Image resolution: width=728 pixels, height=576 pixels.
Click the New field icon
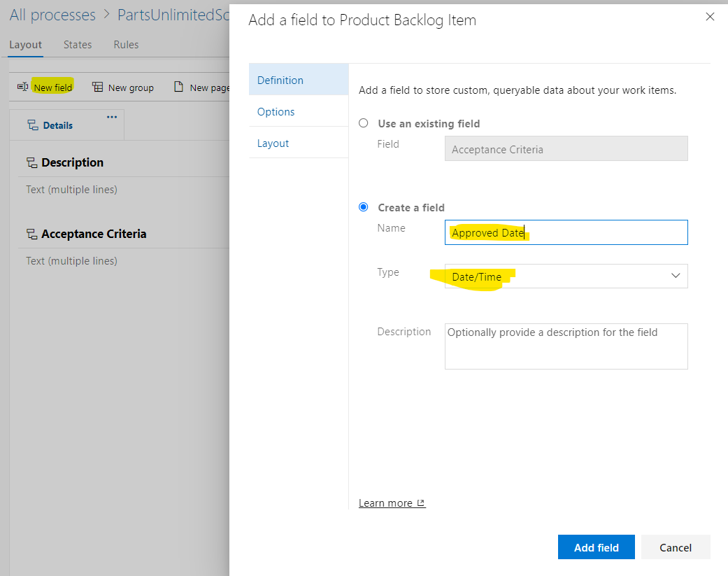coord(22,87)
